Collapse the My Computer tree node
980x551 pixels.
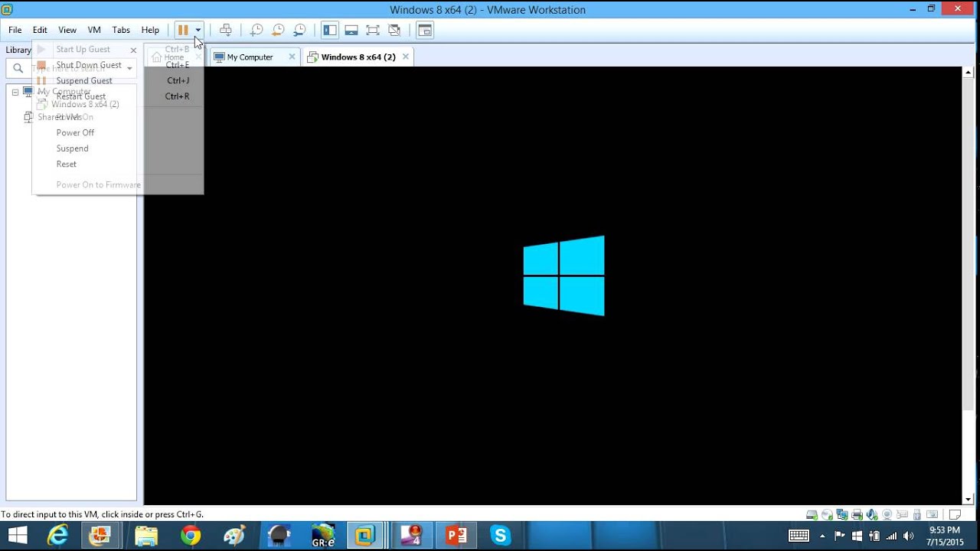15,92
